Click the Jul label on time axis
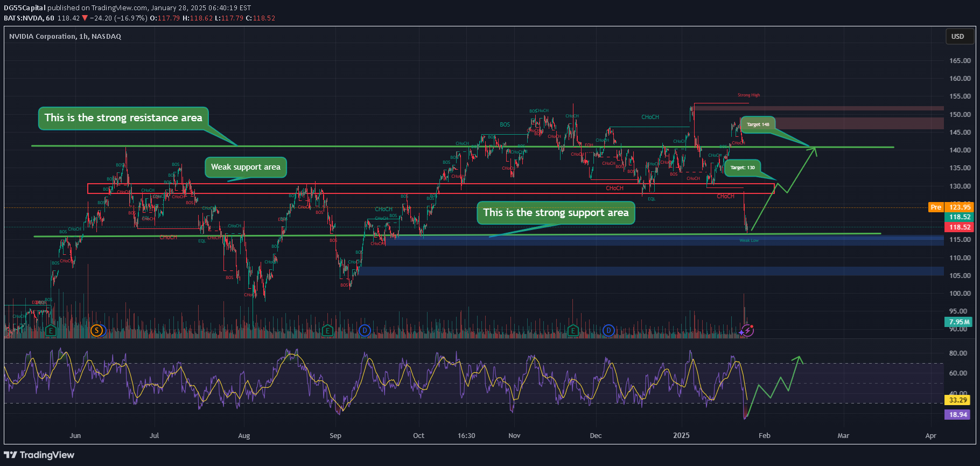The height and width of the screenshot is (466, 980). 155,435
